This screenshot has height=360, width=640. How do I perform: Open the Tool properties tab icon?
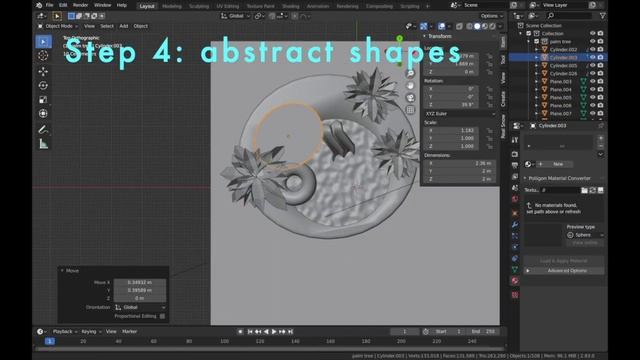(515, 140)
